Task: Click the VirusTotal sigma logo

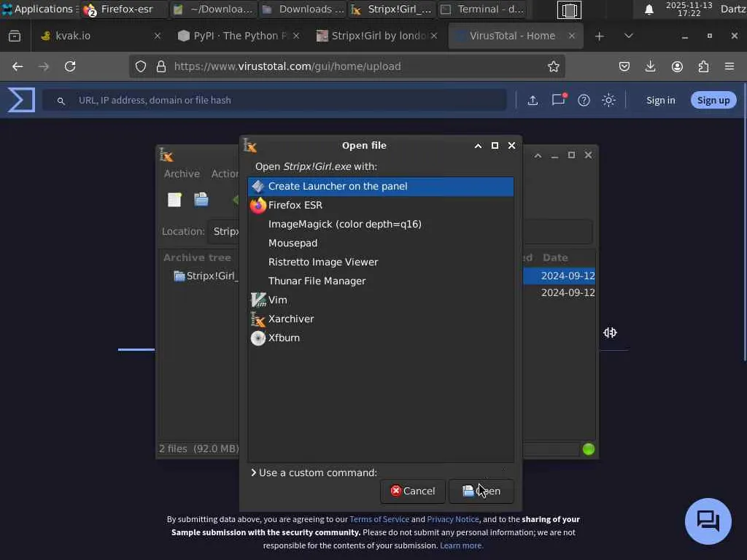Action: [x=21, y=100]
